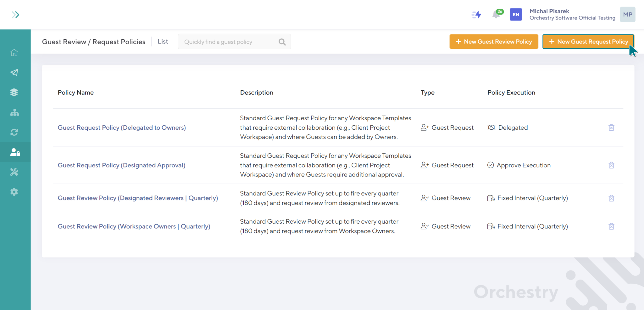Open the notifications bell showing 26
The width and height of the screenshot is (644, 310).
496,14
